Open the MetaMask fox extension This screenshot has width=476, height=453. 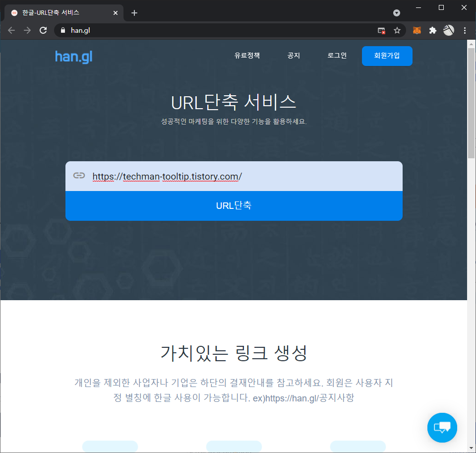pos(417,30)
